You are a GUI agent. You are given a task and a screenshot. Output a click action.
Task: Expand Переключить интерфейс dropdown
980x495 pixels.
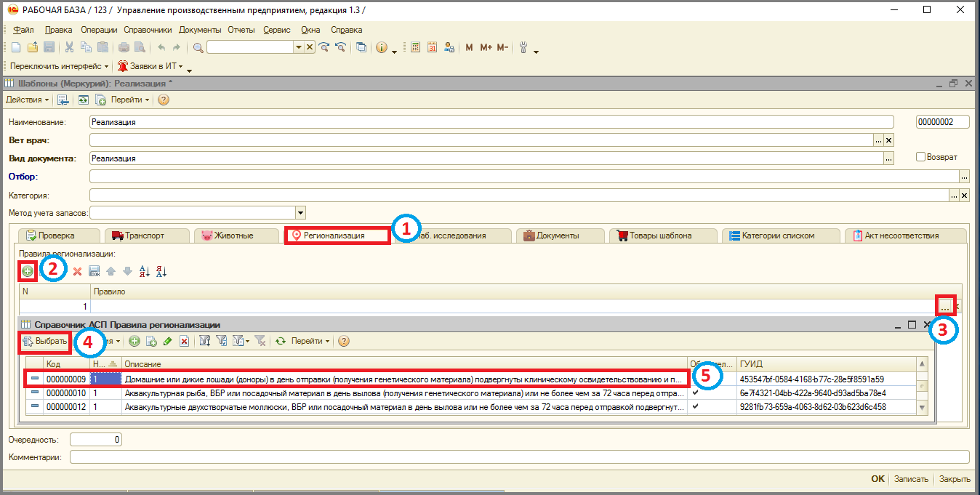59,66
